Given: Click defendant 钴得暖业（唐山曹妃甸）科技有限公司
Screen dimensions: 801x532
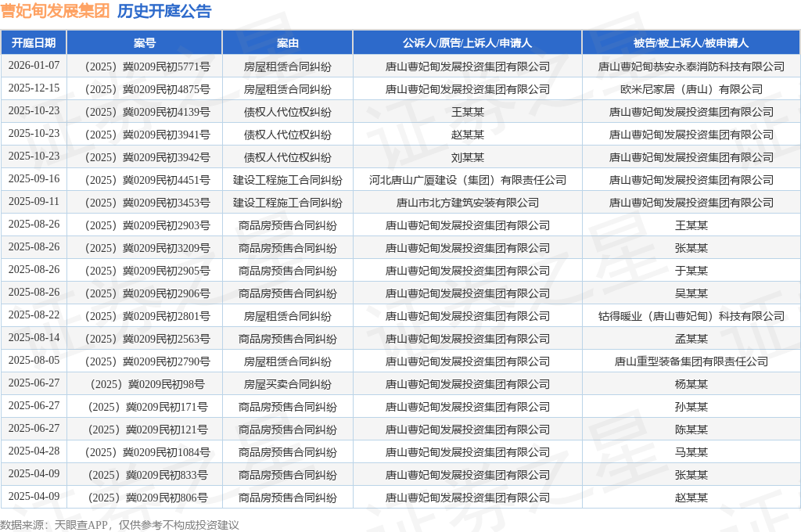Looking at the screenshot, I should point(691,316).
